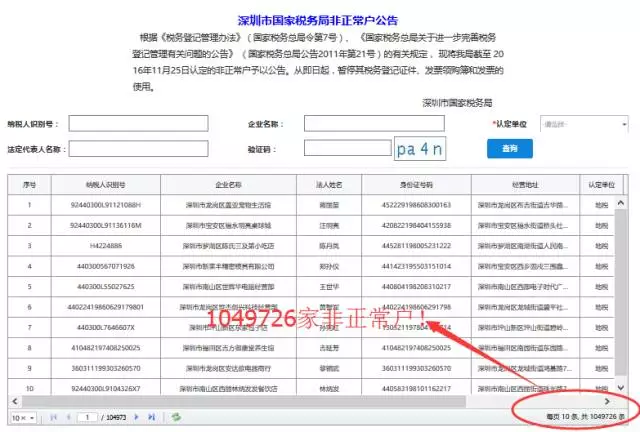Click the pa4n captcha image
640x432 pixels.
pyautogui.click(x=420, y=149)
